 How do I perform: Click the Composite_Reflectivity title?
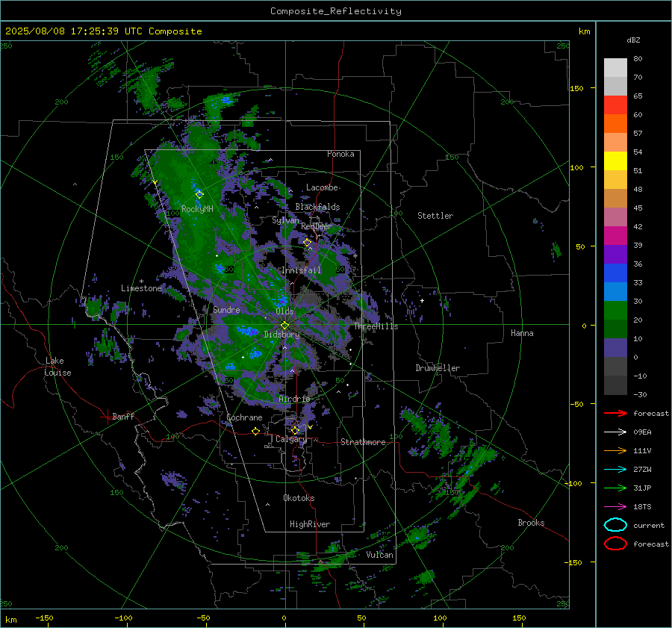tap(336, 11)
